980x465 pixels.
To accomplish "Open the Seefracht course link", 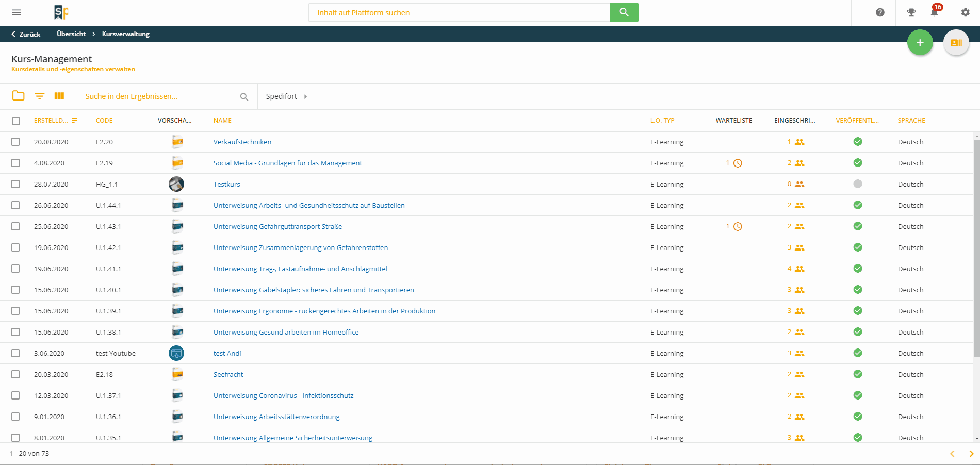I will pyautogui.click(x=228, y=375).
